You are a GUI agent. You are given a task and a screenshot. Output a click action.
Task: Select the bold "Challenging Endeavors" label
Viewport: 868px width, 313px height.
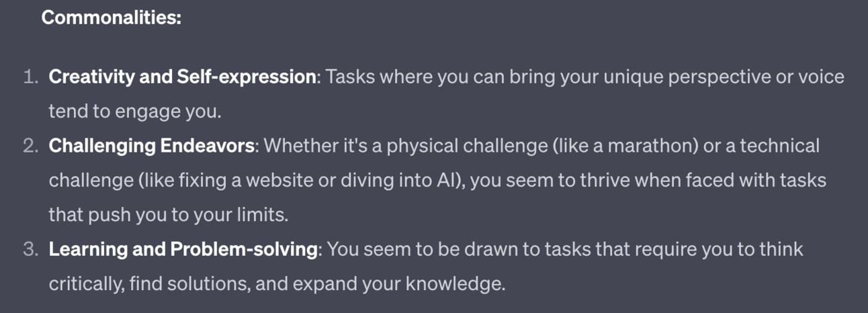tap(151, 146)
